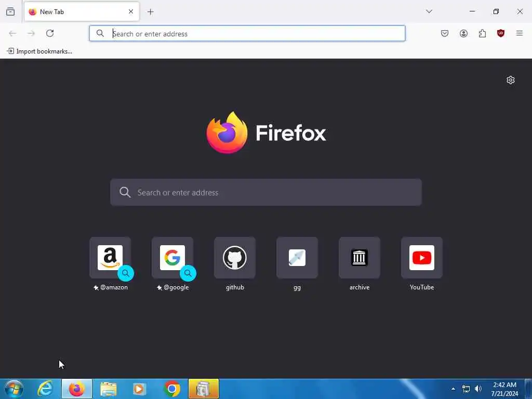Click the address bar magnifier icon
The width and height of the screenshot is (532, 399).
(100, 33)
